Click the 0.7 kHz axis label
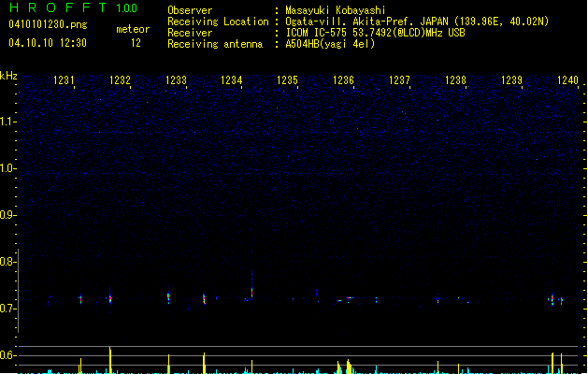Viewport: 588px width, 374px height. 8,309
